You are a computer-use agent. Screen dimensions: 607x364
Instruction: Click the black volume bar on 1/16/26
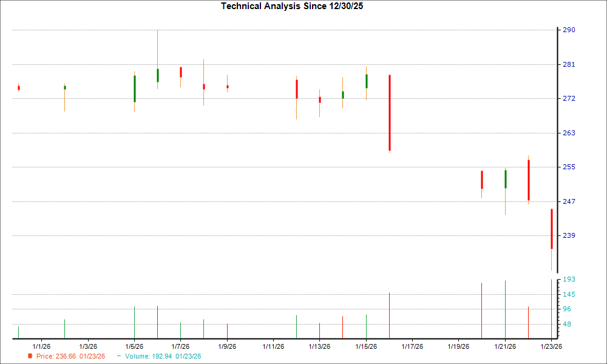389,312
